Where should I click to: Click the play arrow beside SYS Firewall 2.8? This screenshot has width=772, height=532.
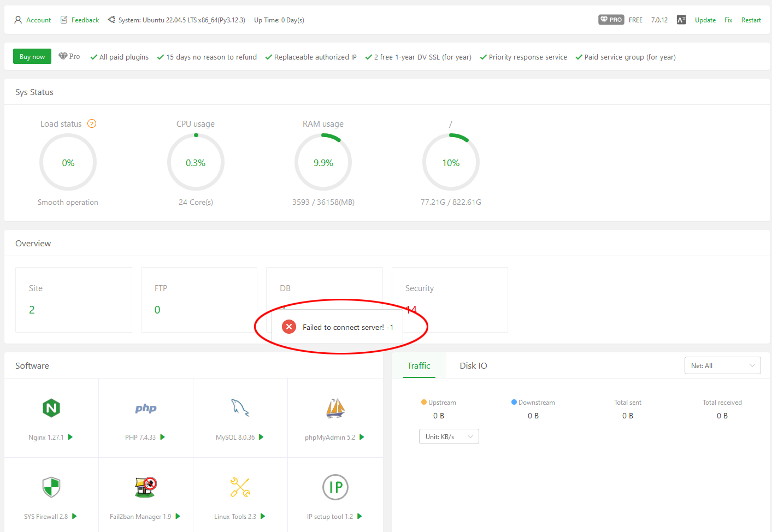(x=74, y=516)
